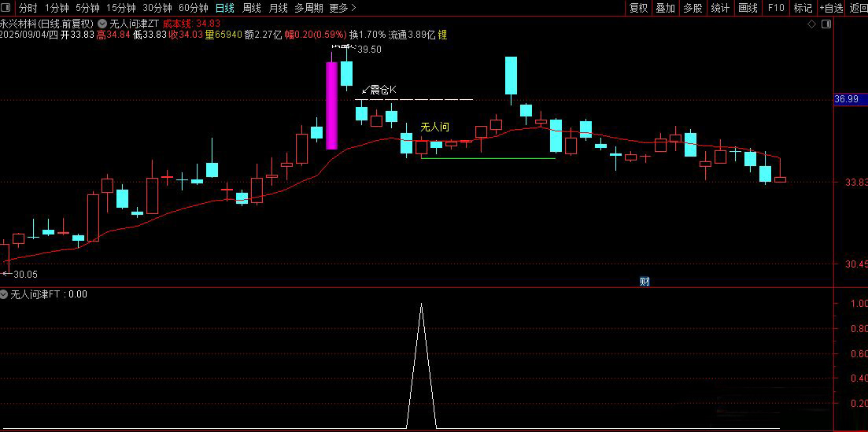Image resolution: width=868 pixels, height=432 pixels.
Task: Click the 返回 back button
Action: coord(859,8)
